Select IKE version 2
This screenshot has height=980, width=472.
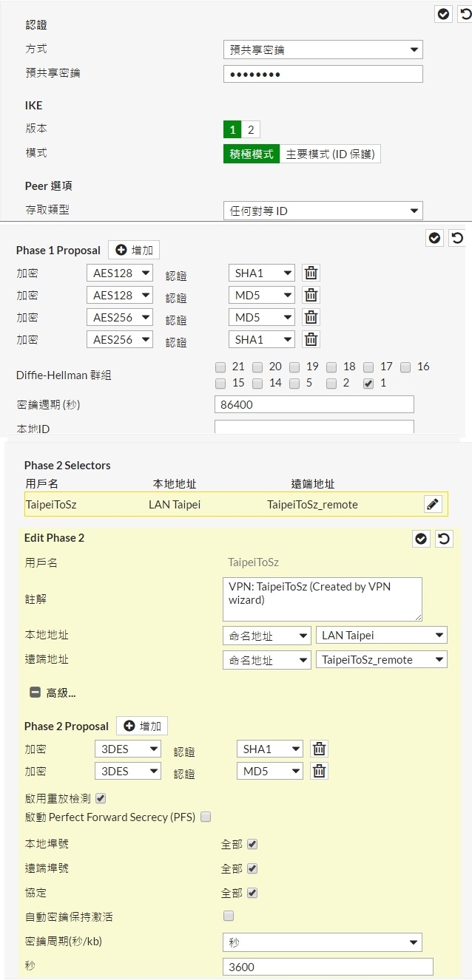coord(251,130)
